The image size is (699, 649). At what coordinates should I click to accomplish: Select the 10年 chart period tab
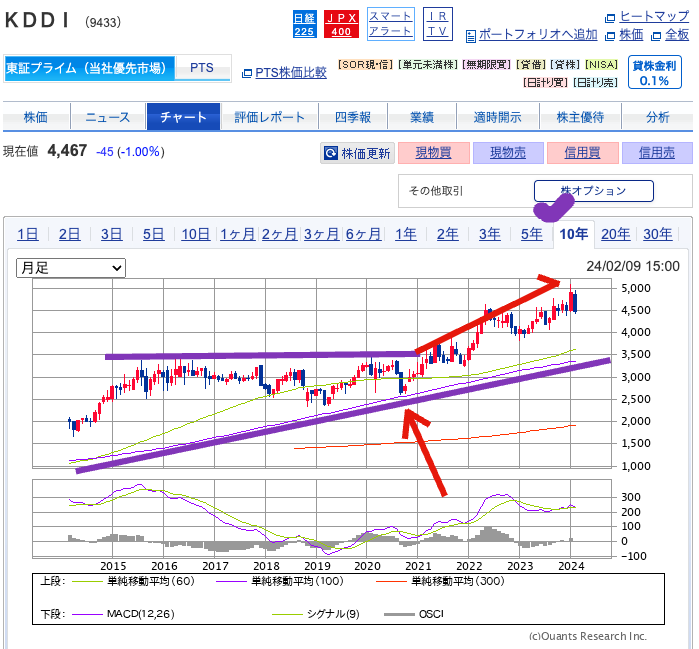(574, 234)
